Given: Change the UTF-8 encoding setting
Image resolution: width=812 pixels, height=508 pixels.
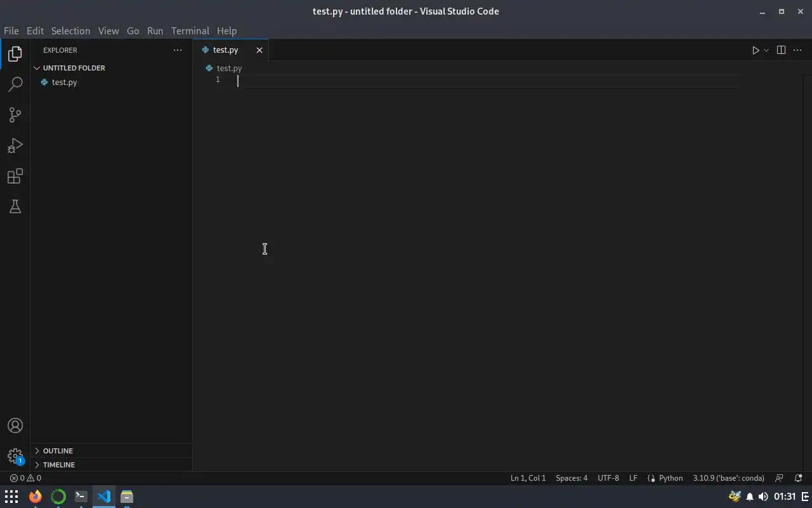Looking at the screenshot, I should [x=608, y=478].
